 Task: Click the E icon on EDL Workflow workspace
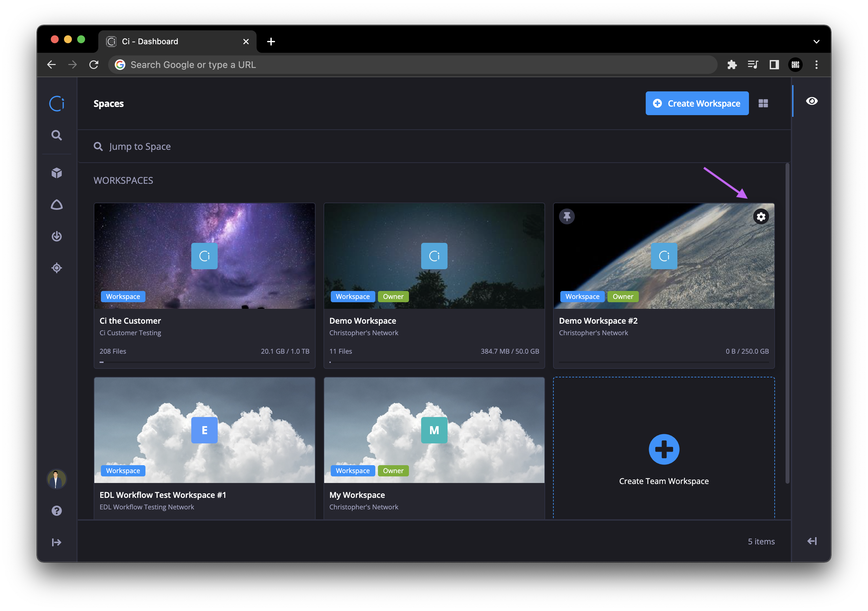pyautogui.click(x=204, y=430)
